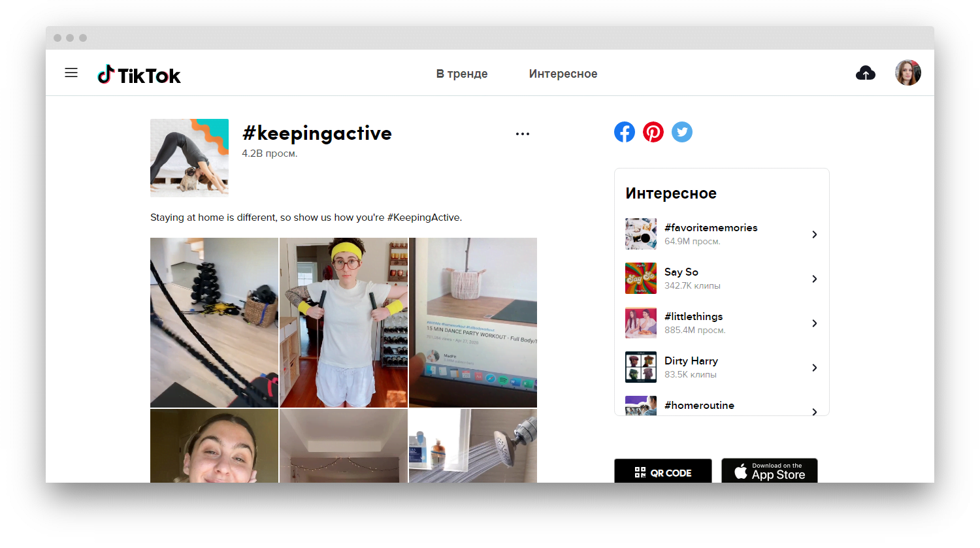Open the hamburger menu
980x548 pixels.
[71, 73]
